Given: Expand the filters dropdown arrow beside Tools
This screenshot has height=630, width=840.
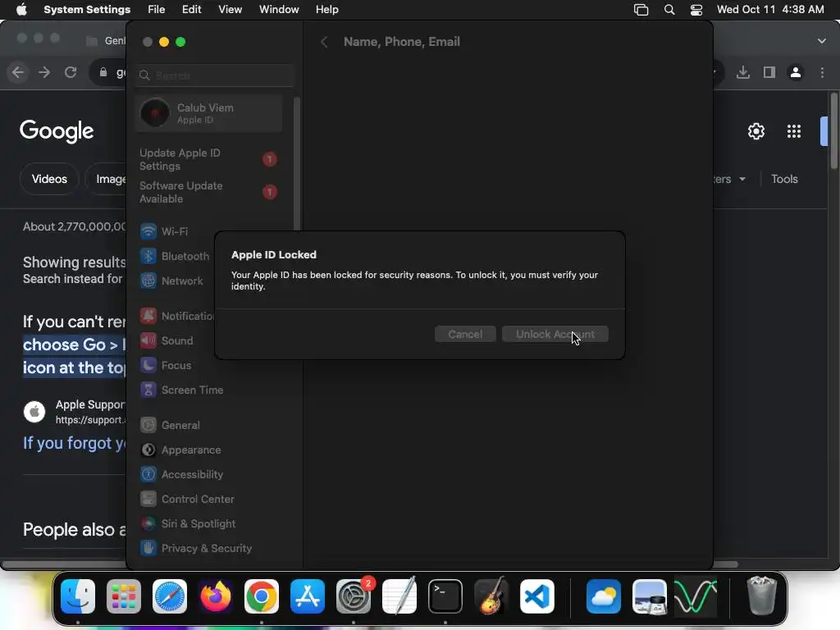Looking at the screenshot, I should click(742, 179).
